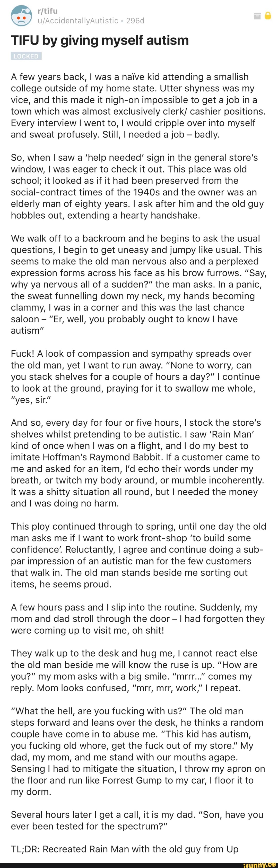Click the gray archive box icon
Image resolution: width=278 pixels, height=868 pixels.
[x=257, y=16]
